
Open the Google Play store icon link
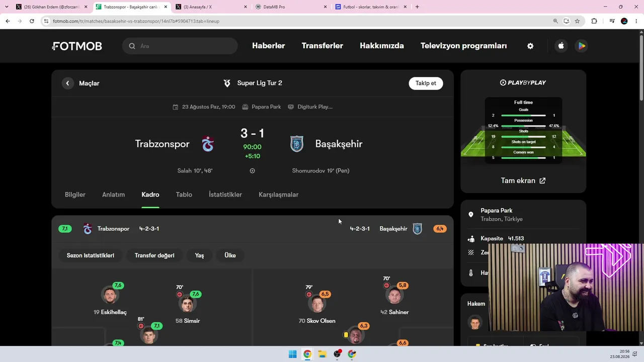click(582, 46)
